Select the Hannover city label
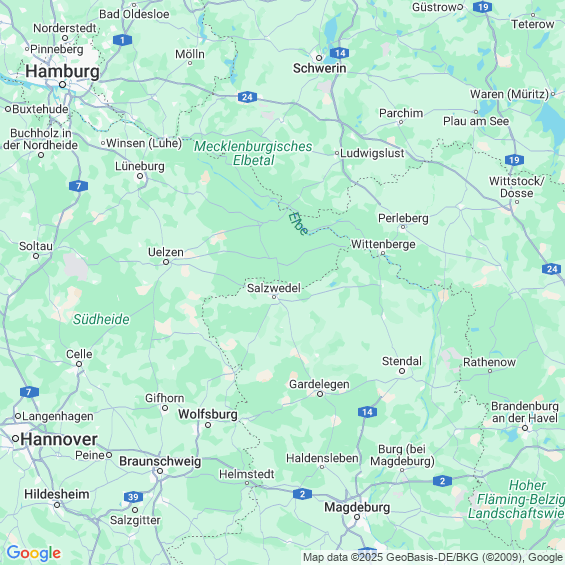This screenshot has height=565, width=565. pyautogui.click(x=59, y=440)
